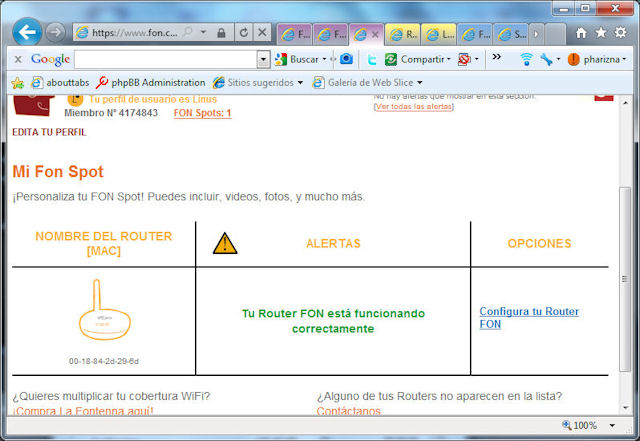Click the popup blocker icon
The width and height of the screenshot is (640, 441).
464,59
